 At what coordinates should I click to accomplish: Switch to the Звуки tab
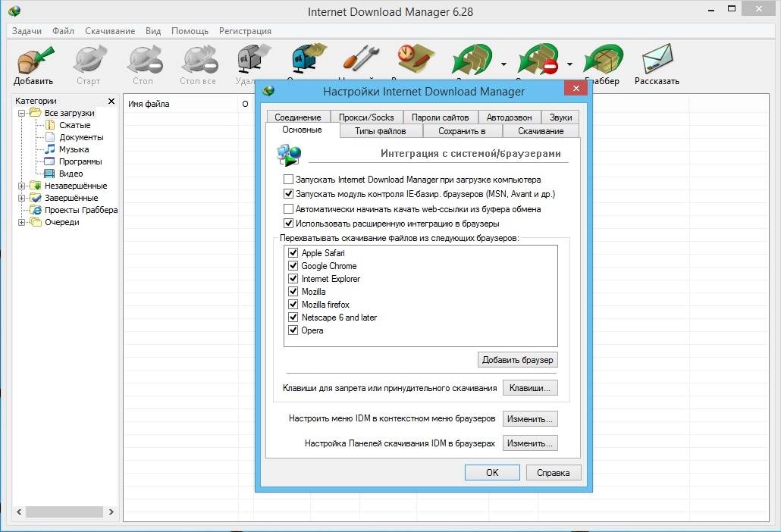(561, 117)
